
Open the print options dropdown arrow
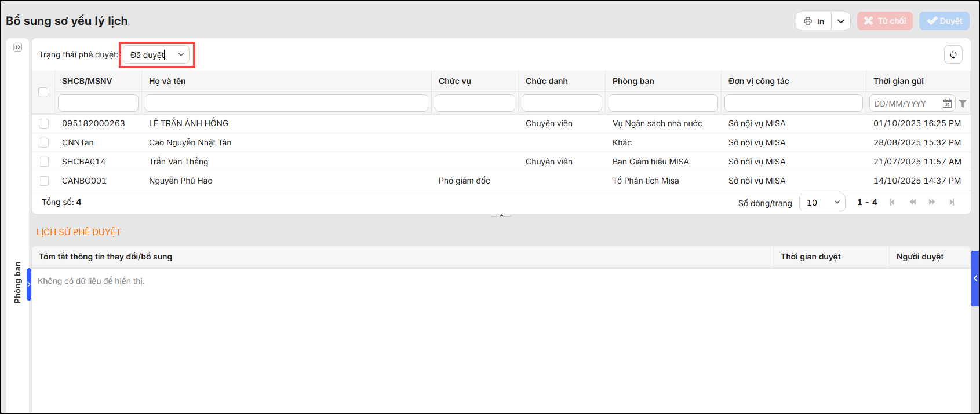840,21
